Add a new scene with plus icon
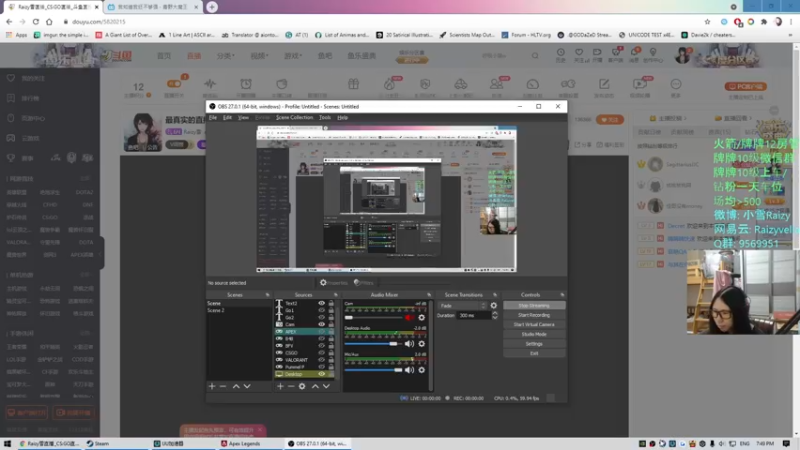Viewport: 800px width, 450px height. point(212,386)
